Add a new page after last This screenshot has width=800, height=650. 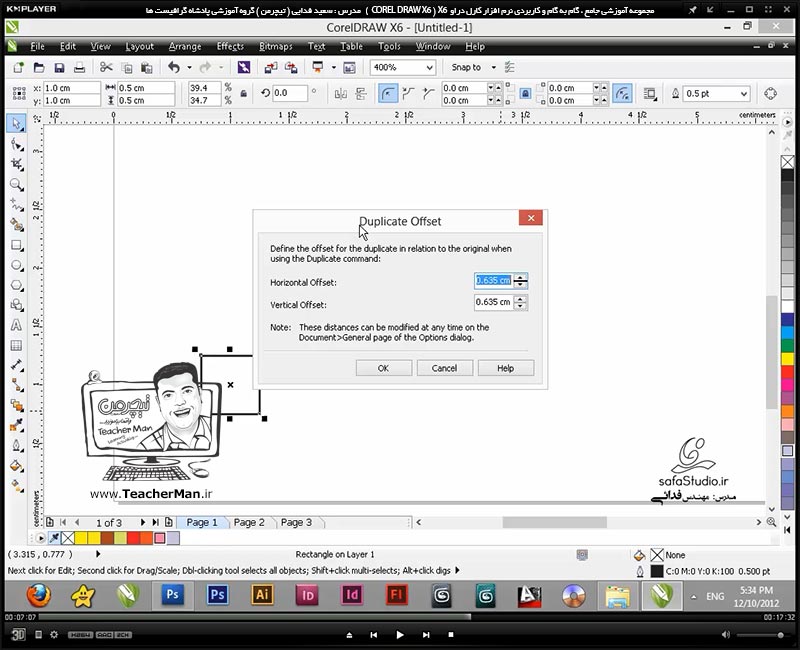tap(169, 522)
